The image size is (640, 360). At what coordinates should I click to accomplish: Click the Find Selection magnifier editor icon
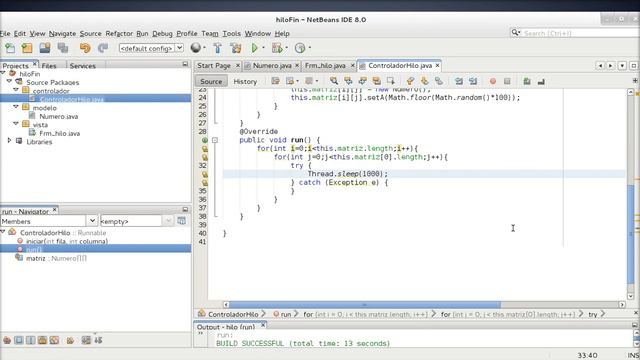click(334, 81)
